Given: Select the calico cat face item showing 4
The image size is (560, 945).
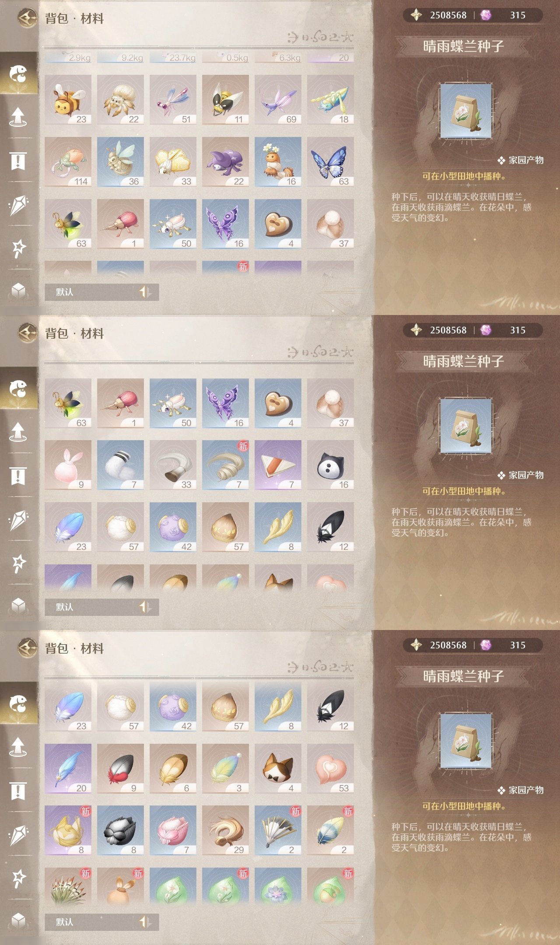Looking at the screenshot, I should (278, 769).
